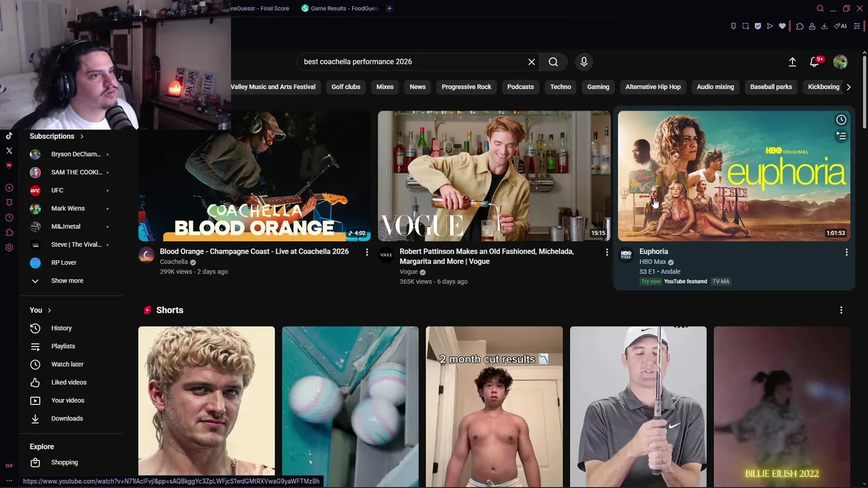Screen dimensions: 868x488
Task: Open X (Twitter) in the Opera GX sidebar
Action: click(x=9, y=150)
